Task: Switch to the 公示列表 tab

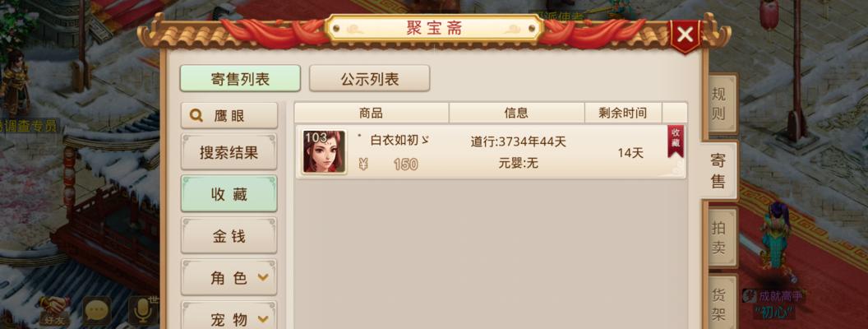Action: coord(369,79)
